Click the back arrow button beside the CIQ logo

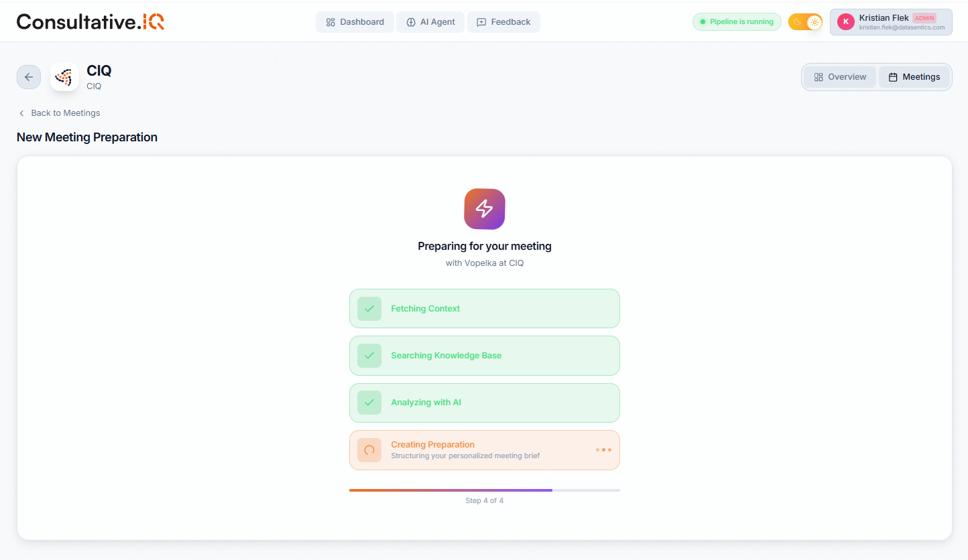(x=29, y=77)
